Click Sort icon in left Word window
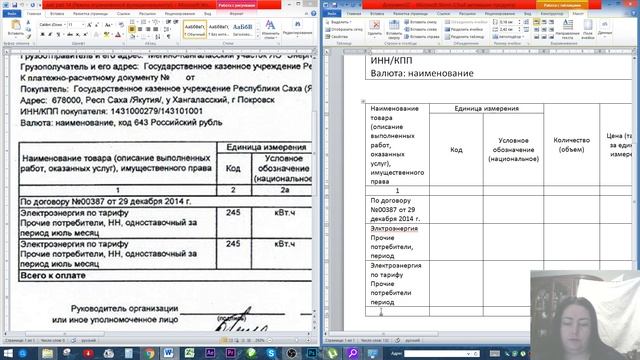This screenshot has width=640, height=360. 158,37
